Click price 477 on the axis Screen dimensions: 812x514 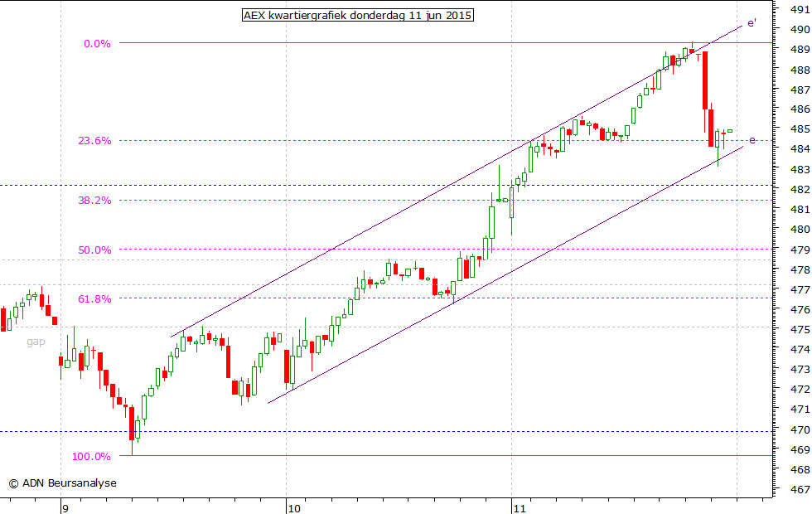[800, 289]
